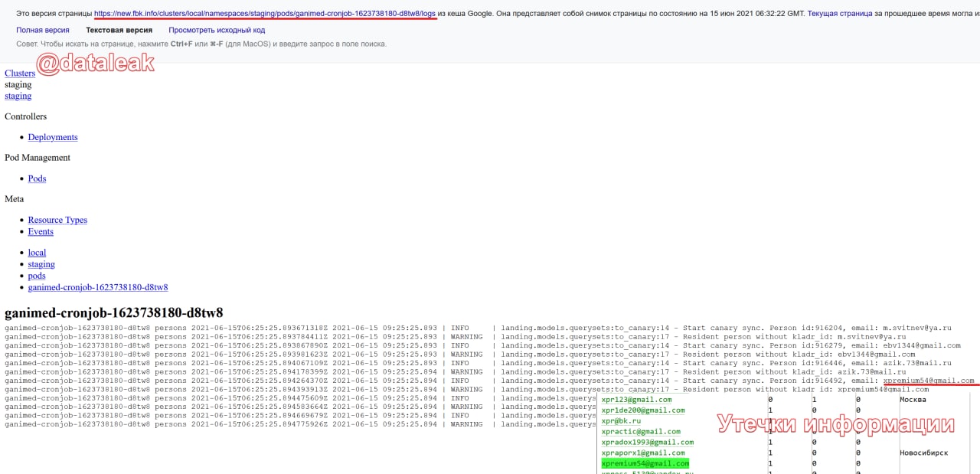Click xpraporx1@gmail.com table cell

pyautogui.click(x=643, y=453)
